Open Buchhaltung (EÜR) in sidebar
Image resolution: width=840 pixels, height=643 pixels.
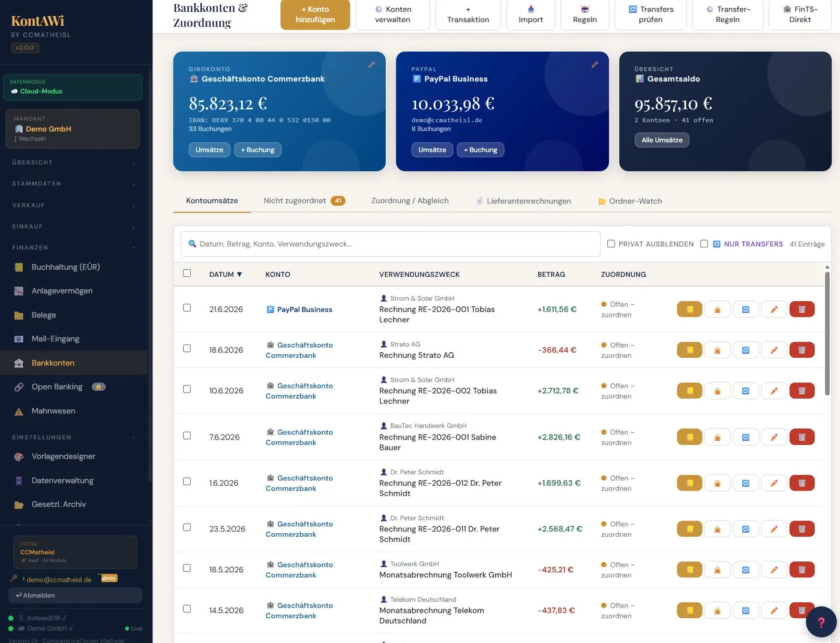[74, 267]
